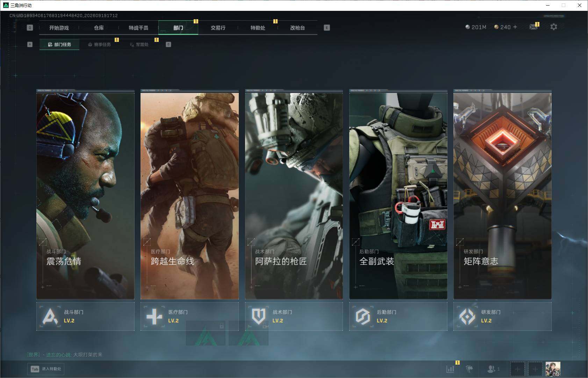Screen dimensions: 588x378
Task: Open the world chat message 大坝打架的来
Action: point(88,355)
